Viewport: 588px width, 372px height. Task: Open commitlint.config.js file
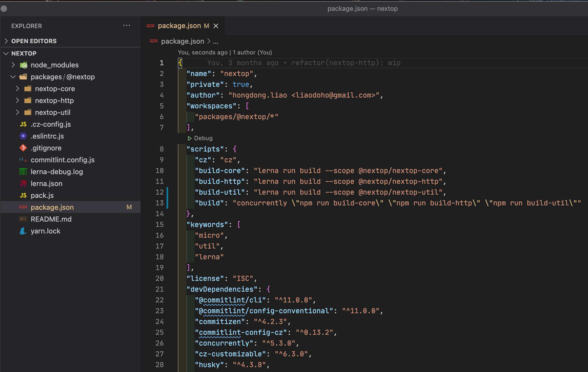tap(63, 160)
